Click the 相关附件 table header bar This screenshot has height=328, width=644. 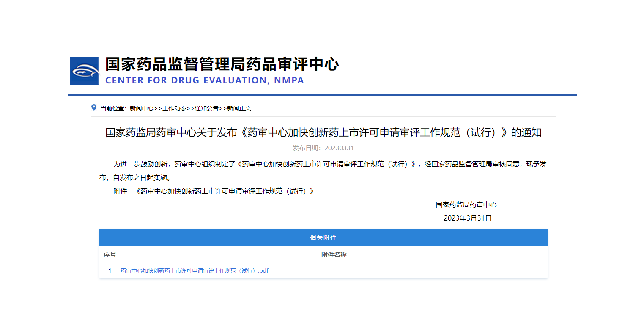[x=323, y=237]
